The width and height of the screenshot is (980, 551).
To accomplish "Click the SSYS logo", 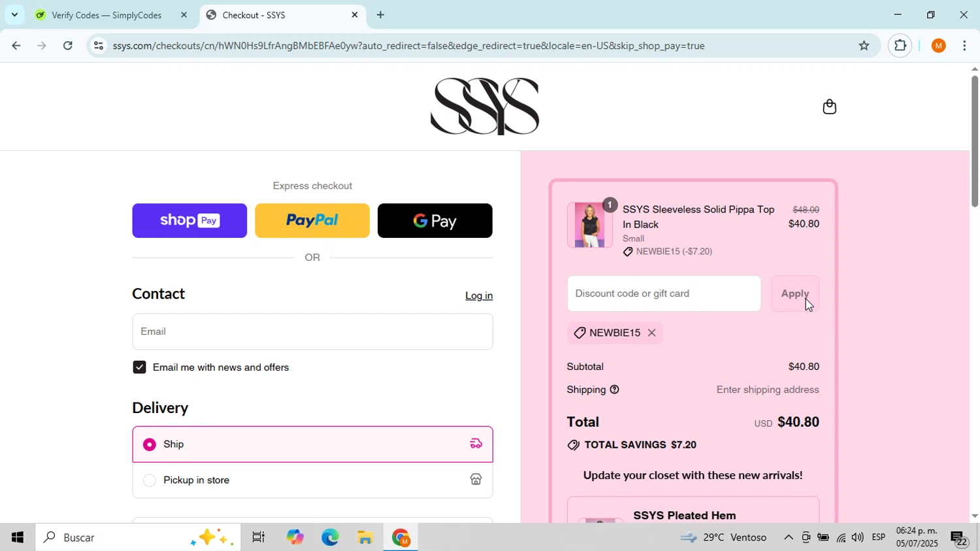I will click(x=485, y=107).
